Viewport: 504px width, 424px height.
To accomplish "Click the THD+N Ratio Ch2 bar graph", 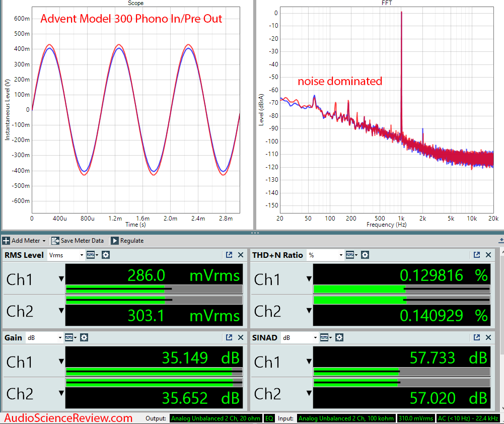I will pyautogui.click(x=402, y=300).
